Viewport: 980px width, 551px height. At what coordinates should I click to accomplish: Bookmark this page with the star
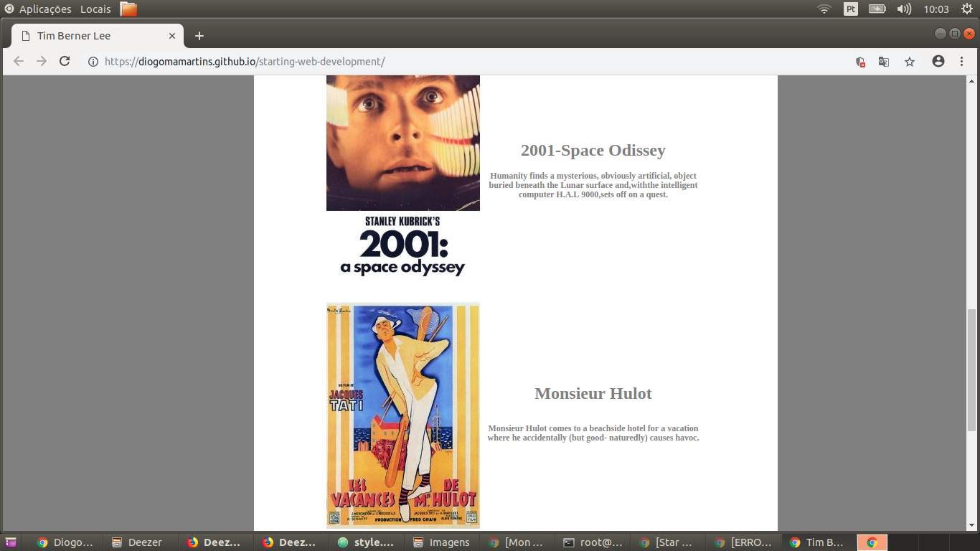coord(910,62)
